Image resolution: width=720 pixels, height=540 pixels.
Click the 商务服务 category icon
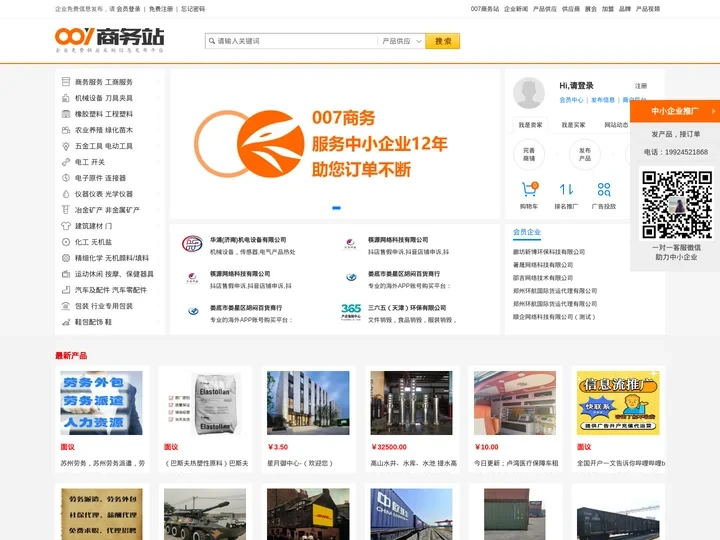point(66,82)
